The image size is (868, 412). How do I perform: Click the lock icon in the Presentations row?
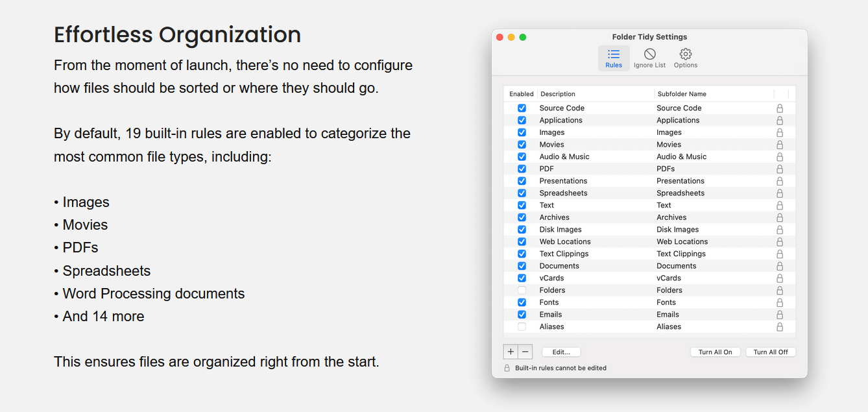pyautogui.click(x=780, y=181)
